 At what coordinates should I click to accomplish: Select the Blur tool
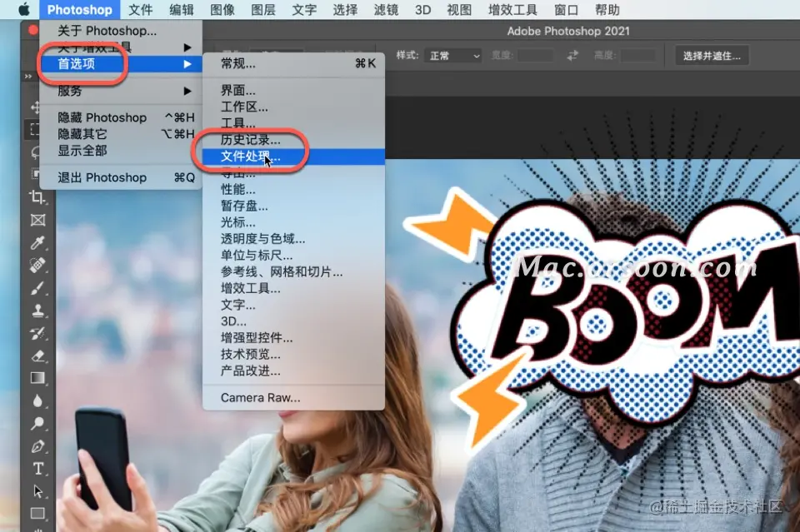point(37,401)
